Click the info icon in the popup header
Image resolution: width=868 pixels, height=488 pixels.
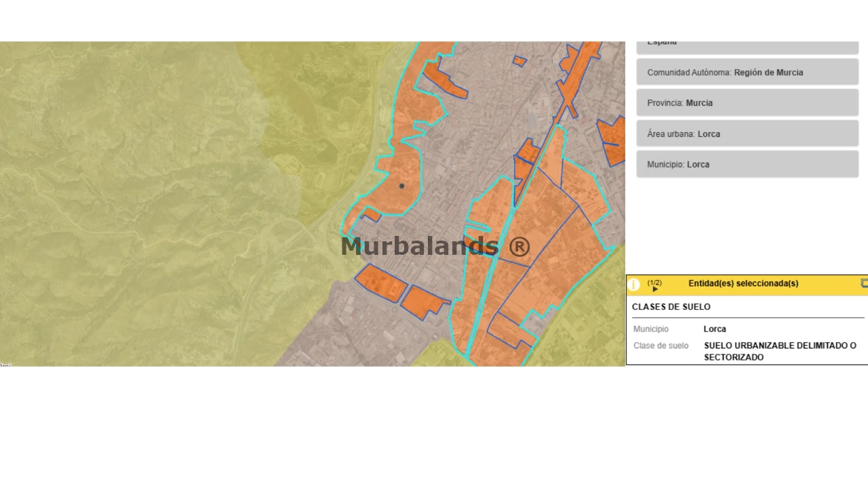coord(634,285)
